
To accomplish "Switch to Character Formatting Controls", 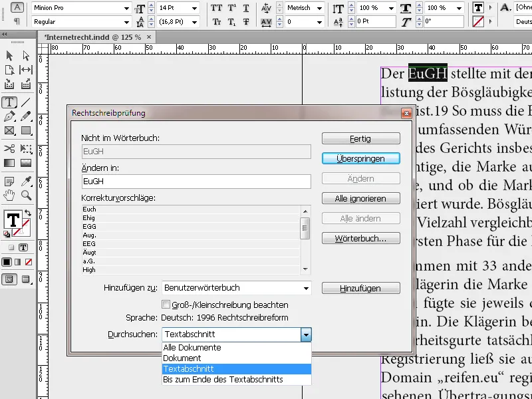I will (17, 7).
